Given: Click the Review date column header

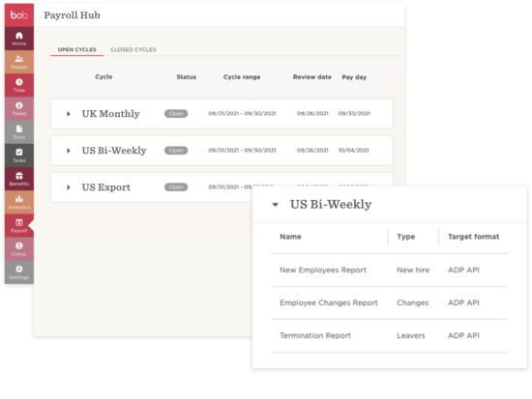Looking at the screenshot, I should [x=312, y=77].
